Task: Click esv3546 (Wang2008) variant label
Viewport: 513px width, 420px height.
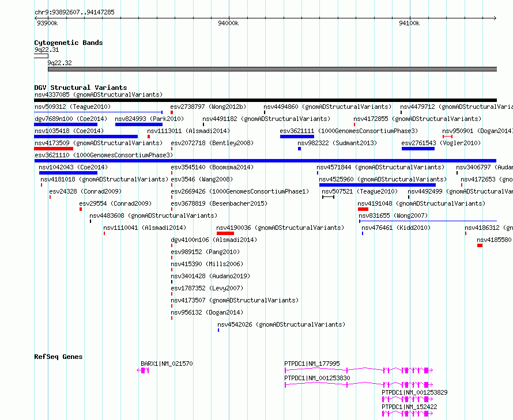Action: (202, 180)
